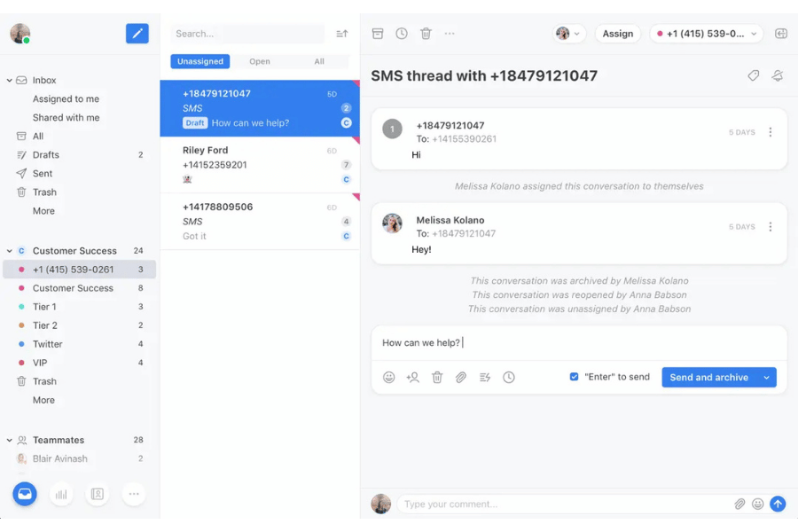The height and width of the screenshot is (532, 798).
Task: Open the +14178809506 conversation
Action: point(260,222)
